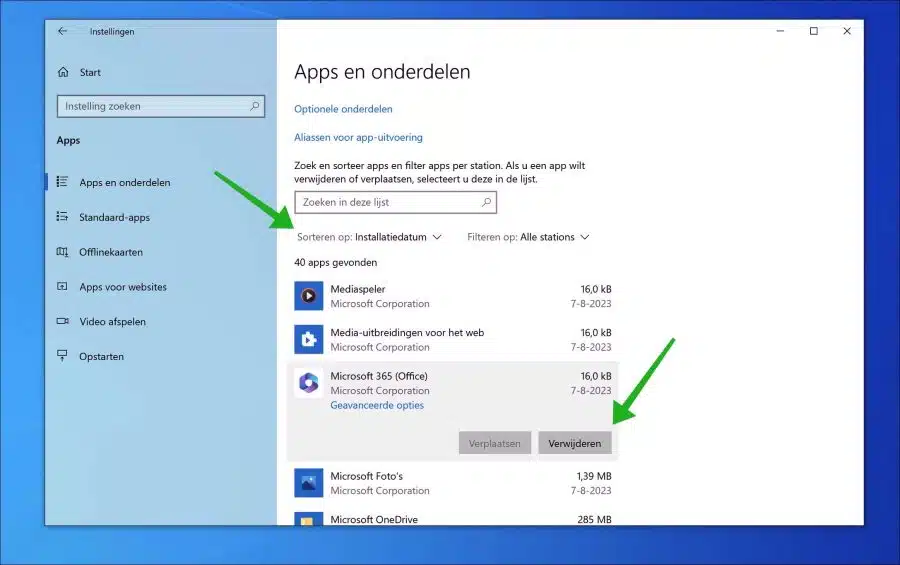The height and width of the screenshot is (565, 900).
Task: Go back with the Instellingen arrow
Action: tap(63, 31)
